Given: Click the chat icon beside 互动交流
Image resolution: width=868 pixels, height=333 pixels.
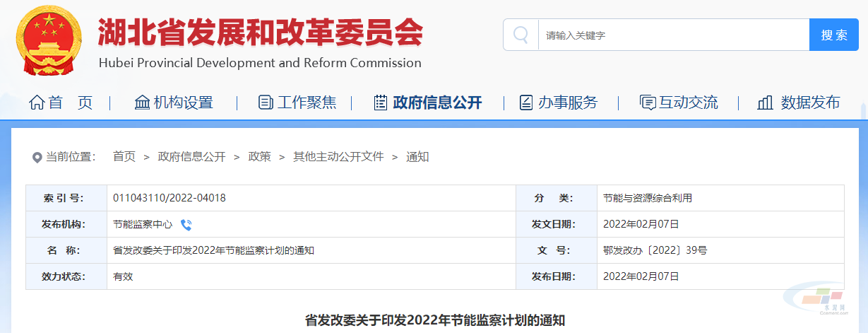Looking at the screenshot, I should [647, 103].
